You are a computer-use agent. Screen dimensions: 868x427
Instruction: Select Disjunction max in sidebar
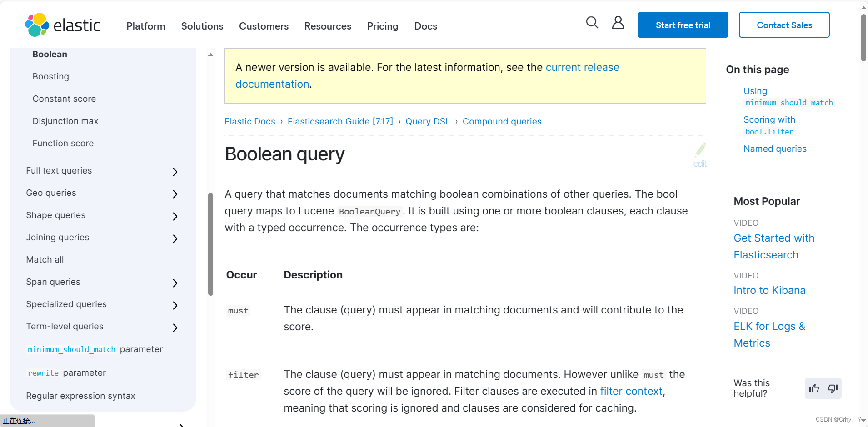(x=65, y=121)
